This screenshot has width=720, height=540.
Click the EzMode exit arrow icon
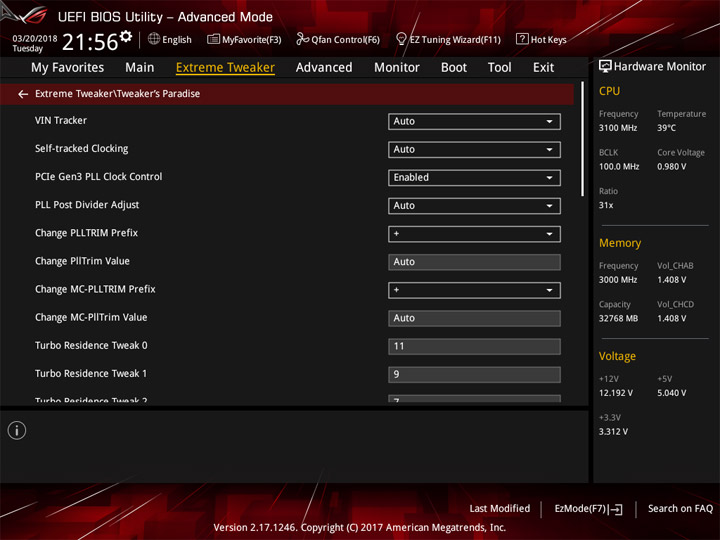pyautogui.click(x=617, y=509)
